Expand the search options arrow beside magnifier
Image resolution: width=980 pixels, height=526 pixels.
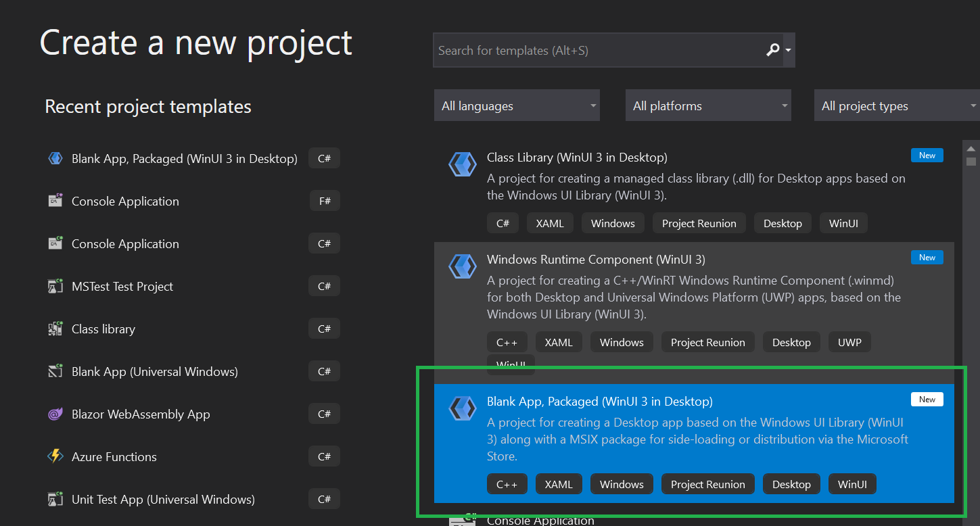[x=789, y=51]
